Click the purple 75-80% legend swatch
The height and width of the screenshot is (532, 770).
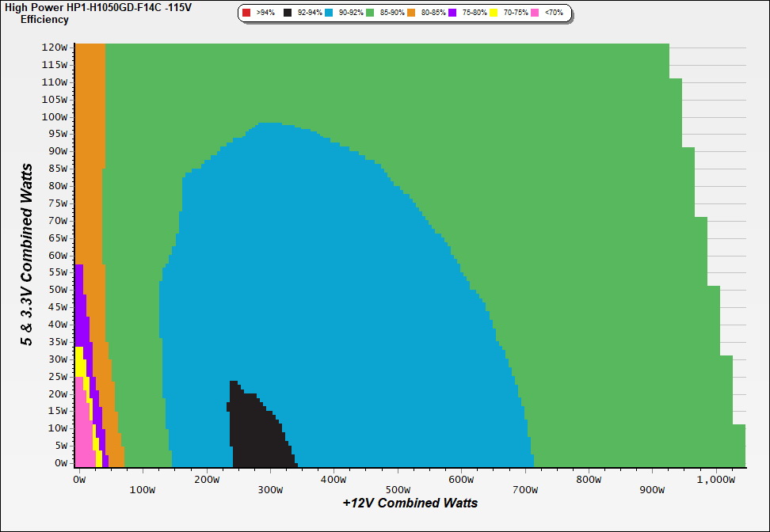click(452, 13)
